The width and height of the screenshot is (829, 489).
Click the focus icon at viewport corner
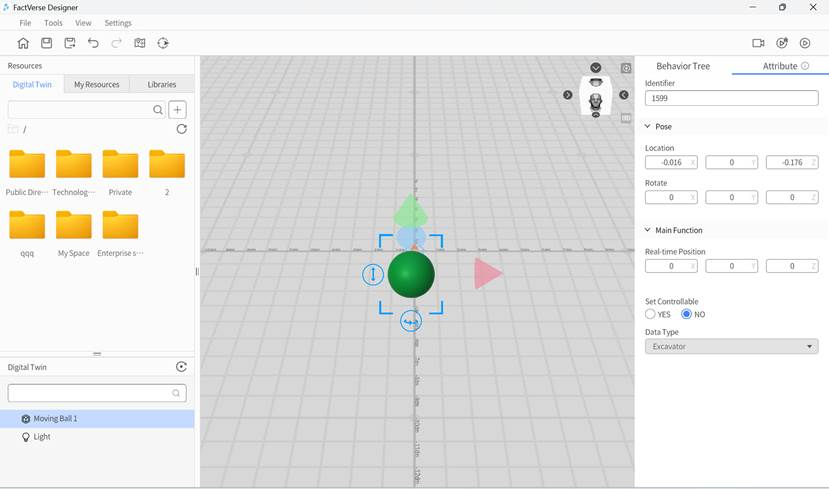click(x=626, y=68)
